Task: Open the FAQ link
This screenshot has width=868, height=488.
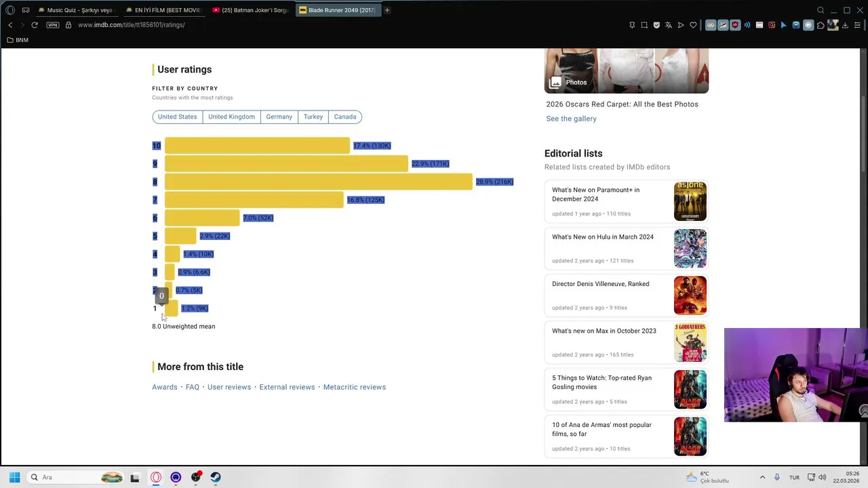Action: coord(193,387)
